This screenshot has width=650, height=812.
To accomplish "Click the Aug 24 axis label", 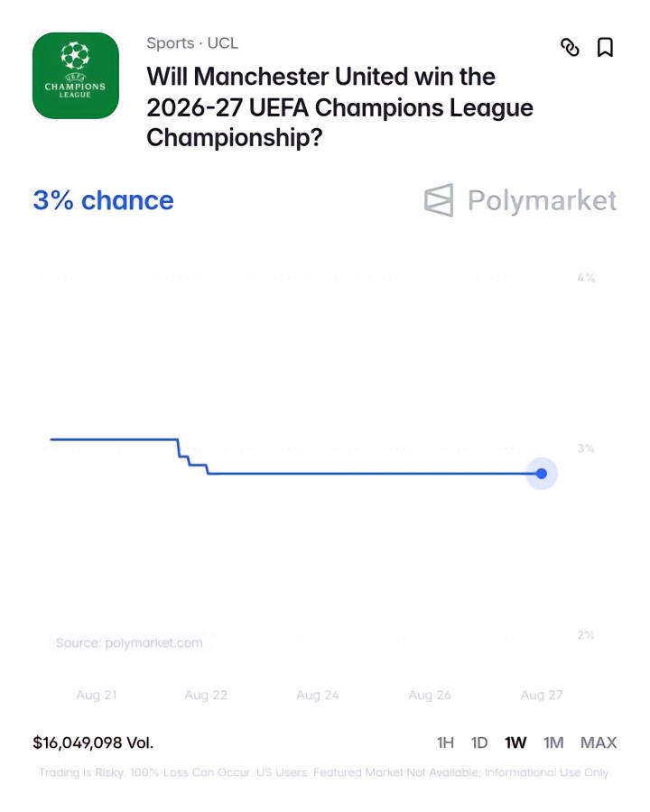I will pos(318,695).
